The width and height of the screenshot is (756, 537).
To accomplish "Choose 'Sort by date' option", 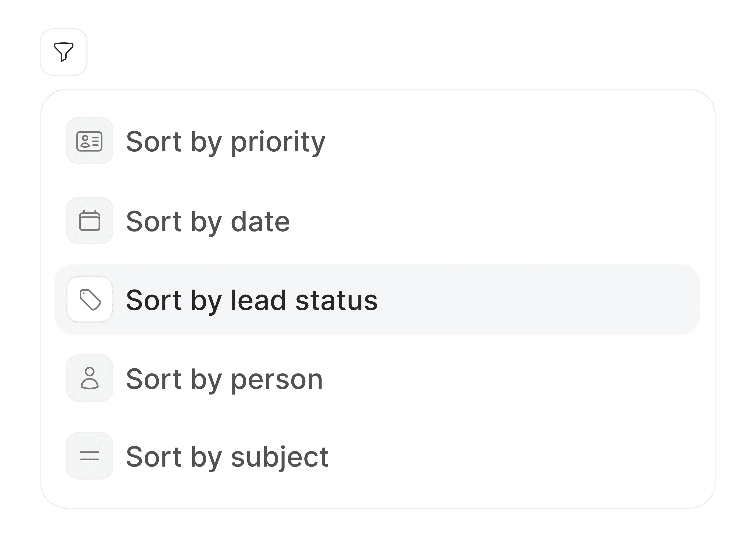I will [208, 222].
